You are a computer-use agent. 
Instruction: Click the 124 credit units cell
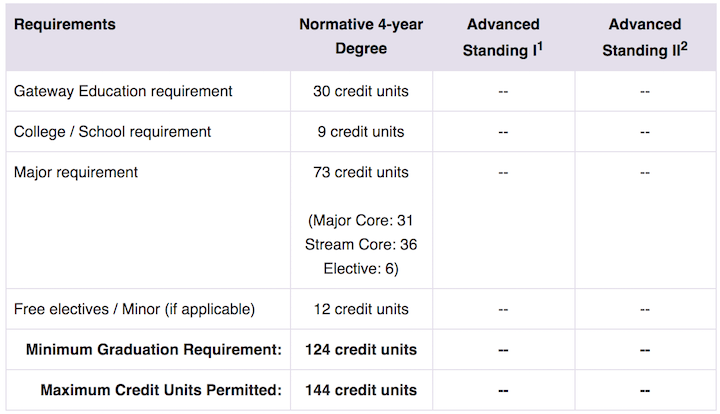pyautogui.click(x=360, y=350)
